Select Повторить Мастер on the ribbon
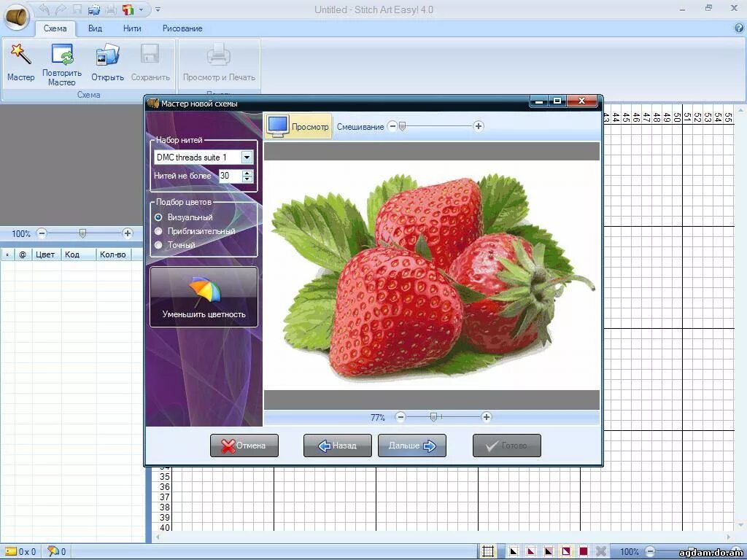Screen dimensions: 747x560 (x=61, y=62)
